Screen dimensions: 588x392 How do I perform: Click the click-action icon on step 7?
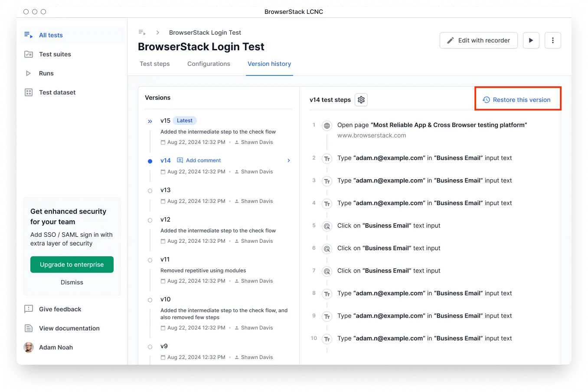[327, 271]
